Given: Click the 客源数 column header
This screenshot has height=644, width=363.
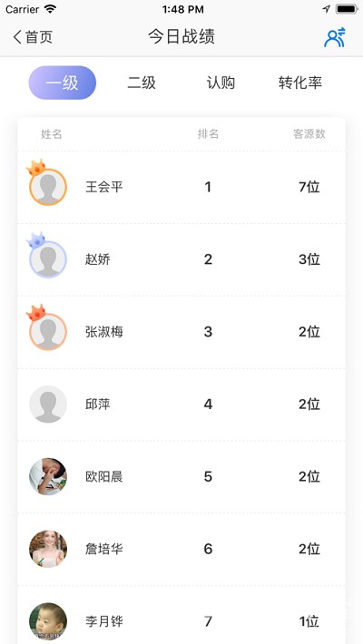Looking at the screenshot, I should [309, 134].
